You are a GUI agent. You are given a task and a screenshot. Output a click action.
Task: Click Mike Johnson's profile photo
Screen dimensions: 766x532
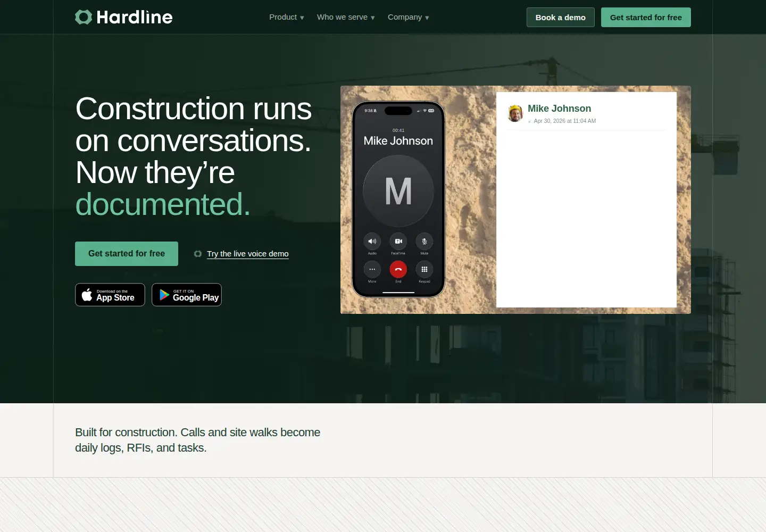pos(515,113)
